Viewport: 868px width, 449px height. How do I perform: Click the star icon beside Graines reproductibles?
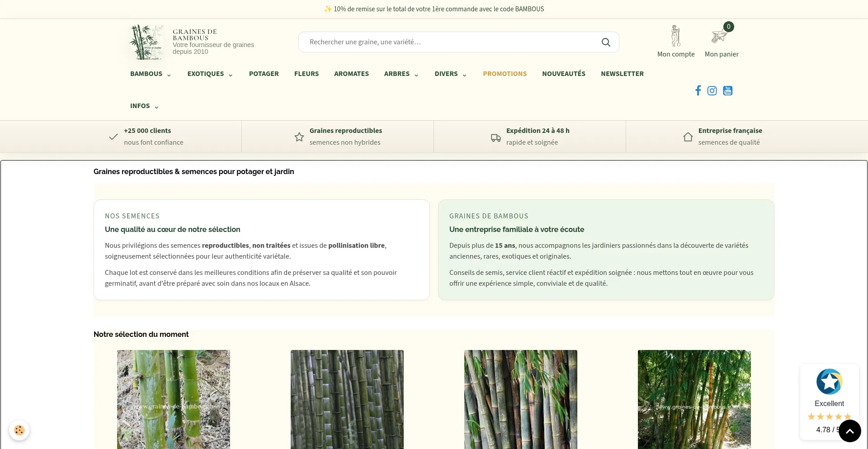(x=299, y=137)
